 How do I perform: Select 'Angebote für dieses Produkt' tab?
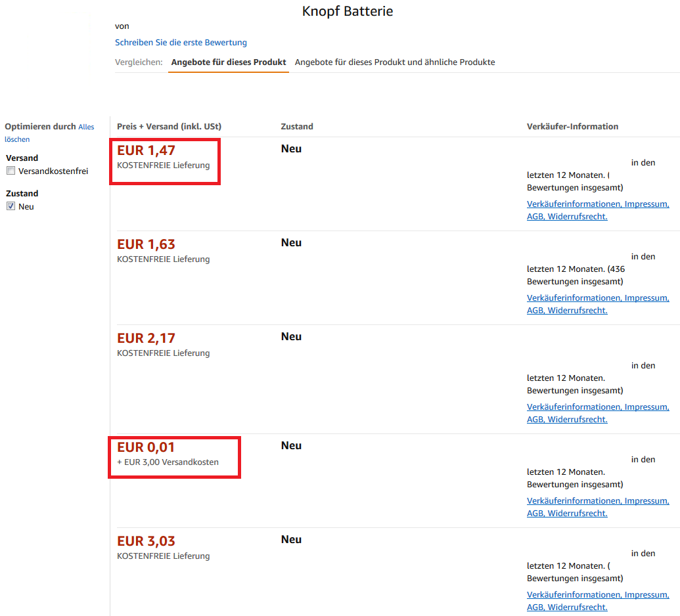(x=229, y=62)
